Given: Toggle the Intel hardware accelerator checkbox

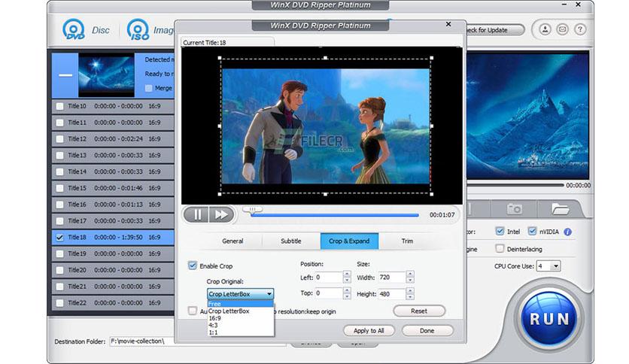Looking at the screenshot, I should click(x=500, y=232).
